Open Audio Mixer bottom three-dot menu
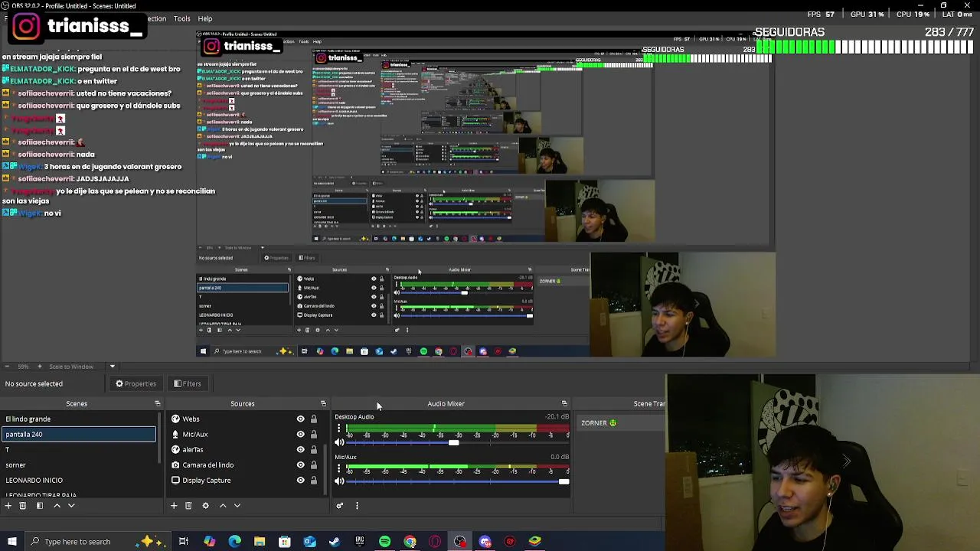Viewport: 980px width, 551px height. click(x=357, y=505)
